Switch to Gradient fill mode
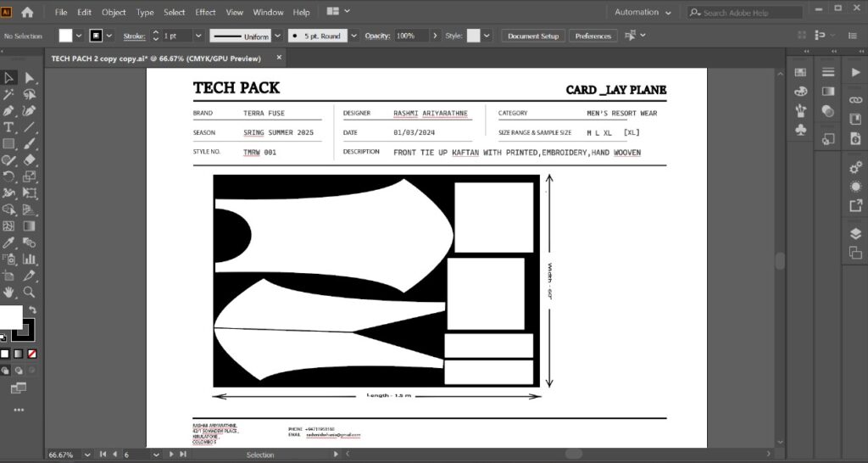Image resolution: width=868 pixels, height=463 pixels. 18,354
